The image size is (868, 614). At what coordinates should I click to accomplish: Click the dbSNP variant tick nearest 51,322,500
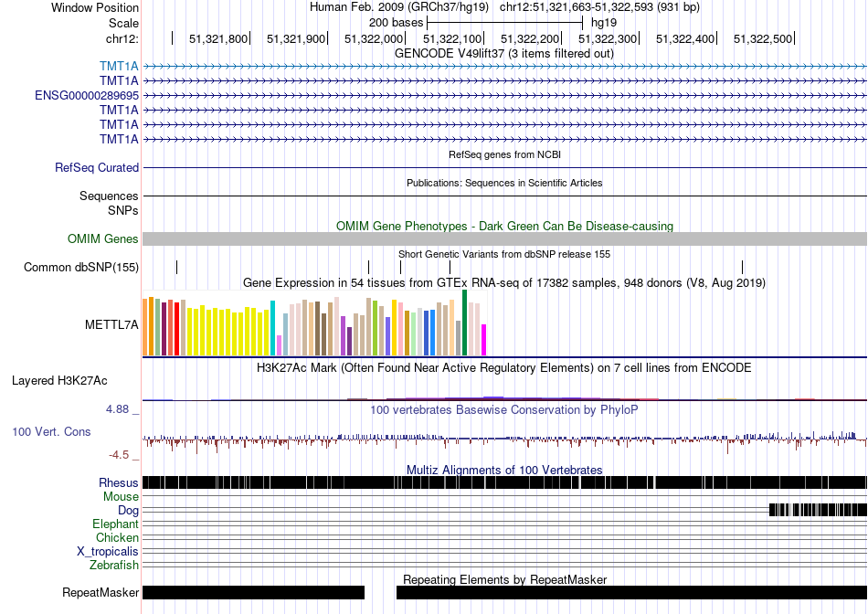click(742, 267)
